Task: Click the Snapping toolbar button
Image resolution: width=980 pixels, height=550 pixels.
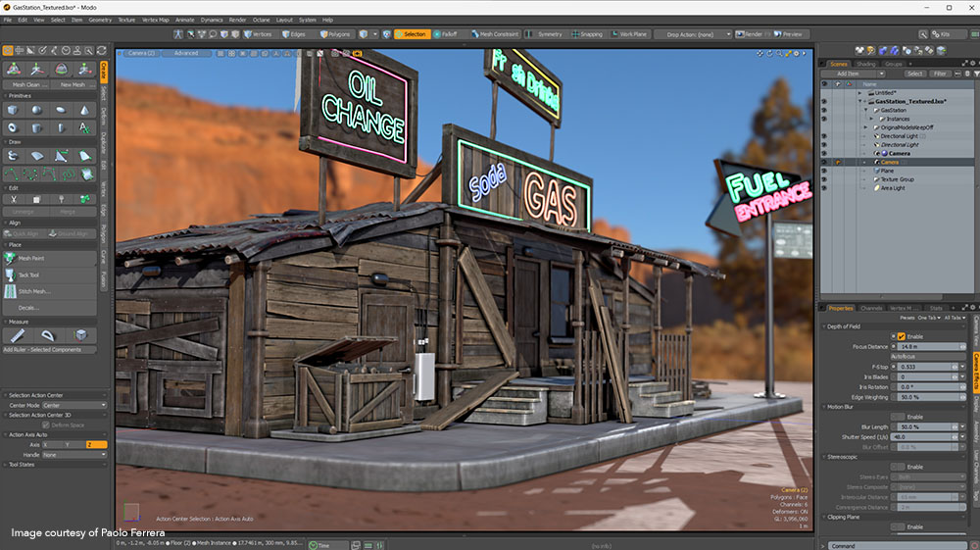Action: (x=587, y=34)
